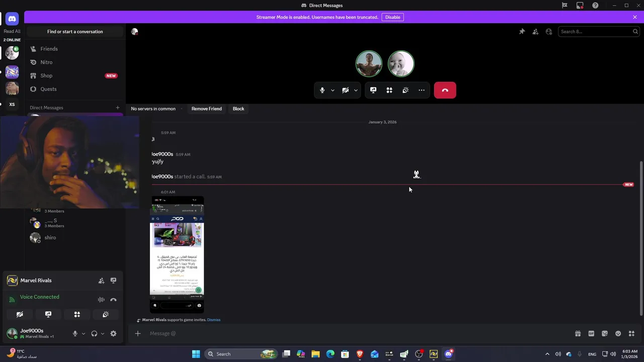Dismiss Marvel Rivals game invite notice
Viewport: 644px width, 362px height.
(x=214, y=320)
